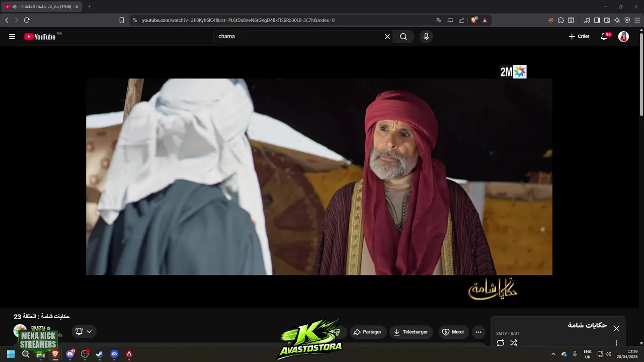Screen dimensions: 644x362
Task: Bookmark this page
Action: tap(122, 20)
